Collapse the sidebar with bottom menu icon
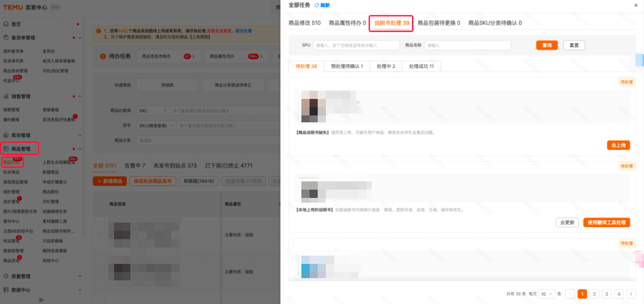The width and height of the screenshot is (644, 304). tap(41, 300)
